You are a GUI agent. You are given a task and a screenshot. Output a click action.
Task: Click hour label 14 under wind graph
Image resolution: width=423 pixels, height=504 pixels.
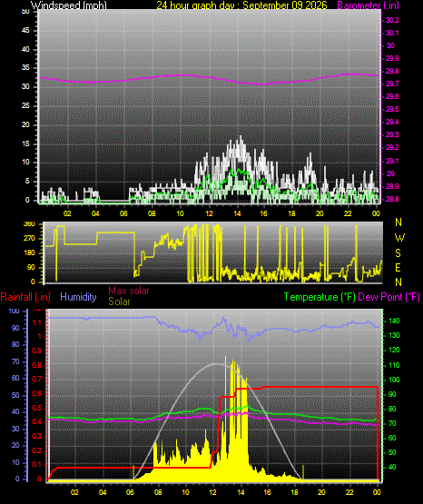coord(237,213)
